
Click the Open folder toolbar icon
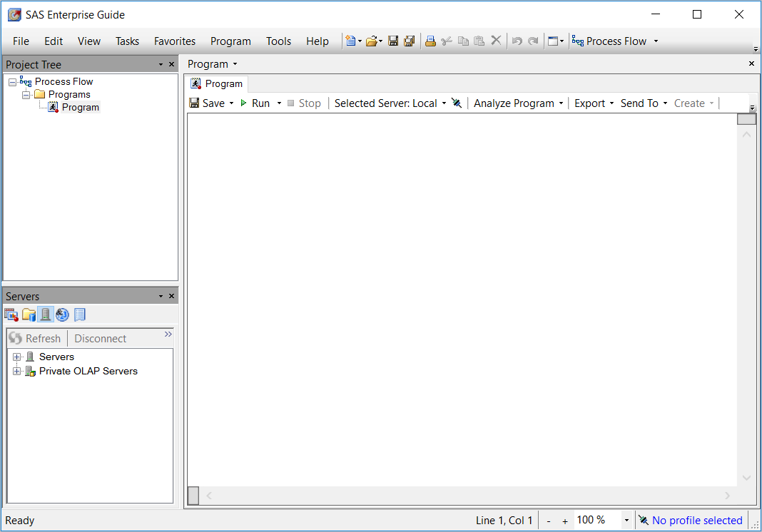click(371, 41)
